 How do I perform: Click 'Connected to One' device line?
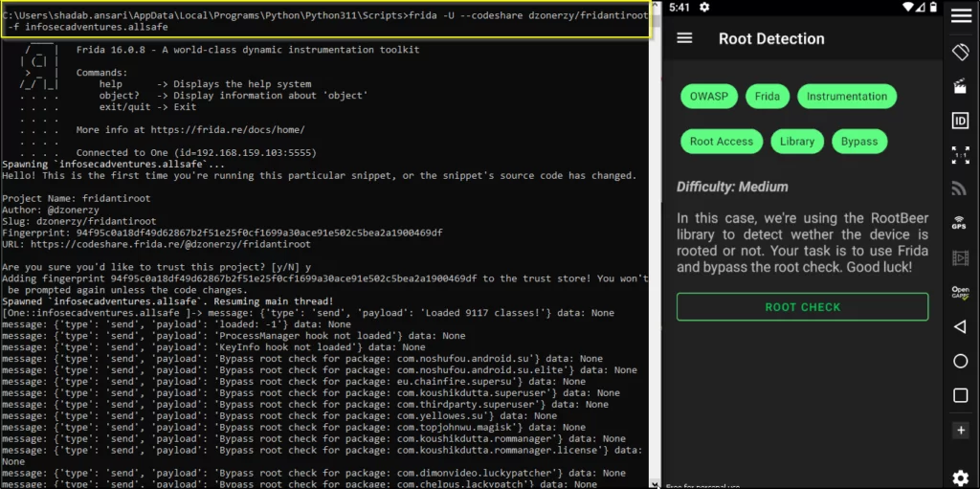tap(196, 152)
